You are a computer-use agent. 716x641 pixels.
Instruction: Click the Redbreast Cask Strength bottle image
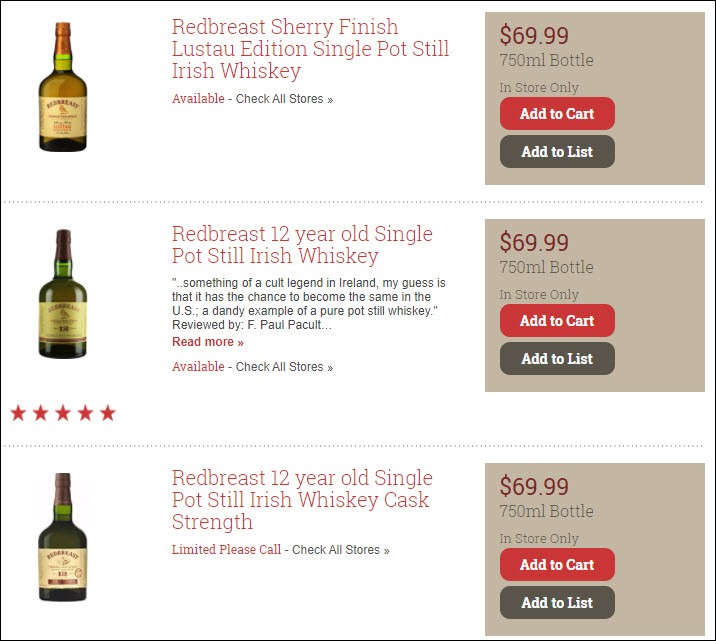(63, 537)
